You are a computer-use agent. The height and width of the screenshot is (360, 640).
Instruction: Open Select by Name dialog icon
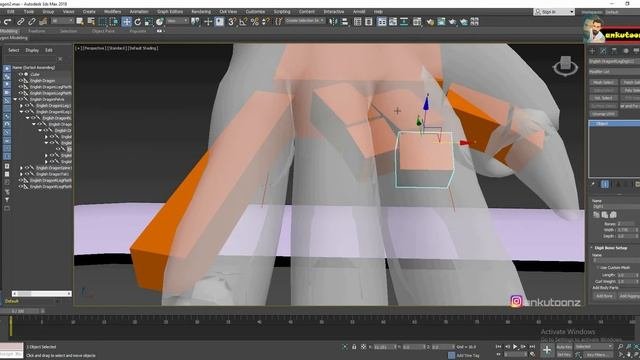click(x=91, y=22)
